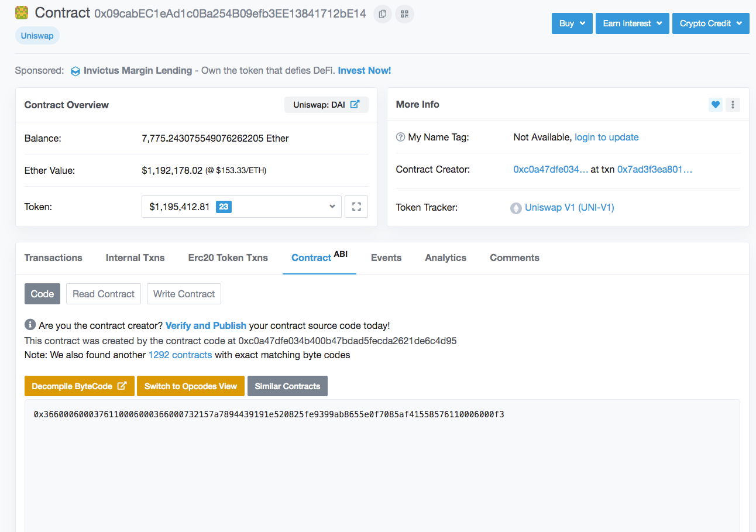
Task: Open the More Info three-dot options menu
Action: (733, 105)
